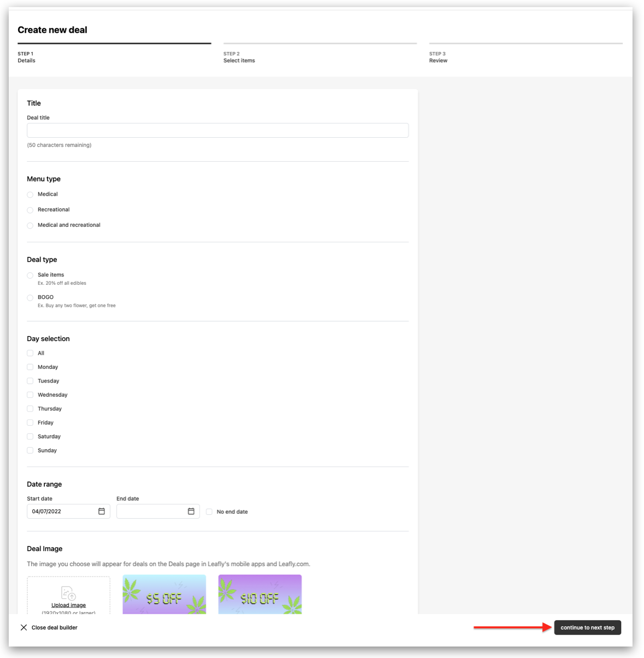Go to Step 3 Review tab
This screenshot has height=658, width=644.
(525, 54)
